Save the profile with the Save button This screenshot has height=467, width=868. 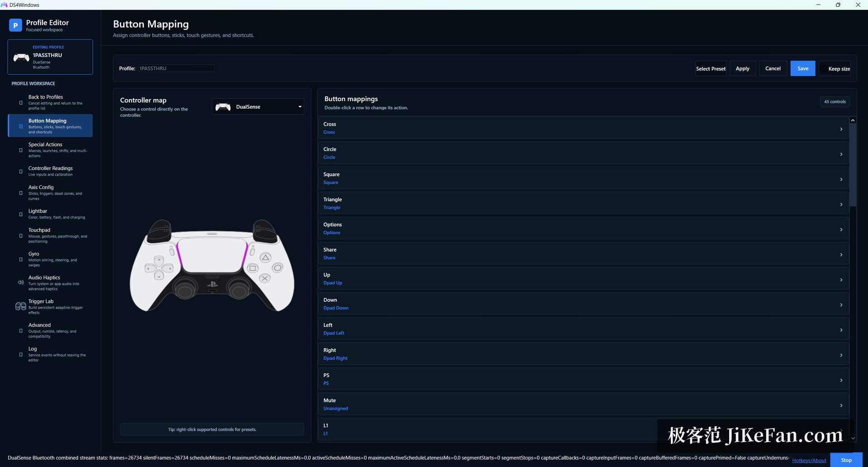(802, 69)
